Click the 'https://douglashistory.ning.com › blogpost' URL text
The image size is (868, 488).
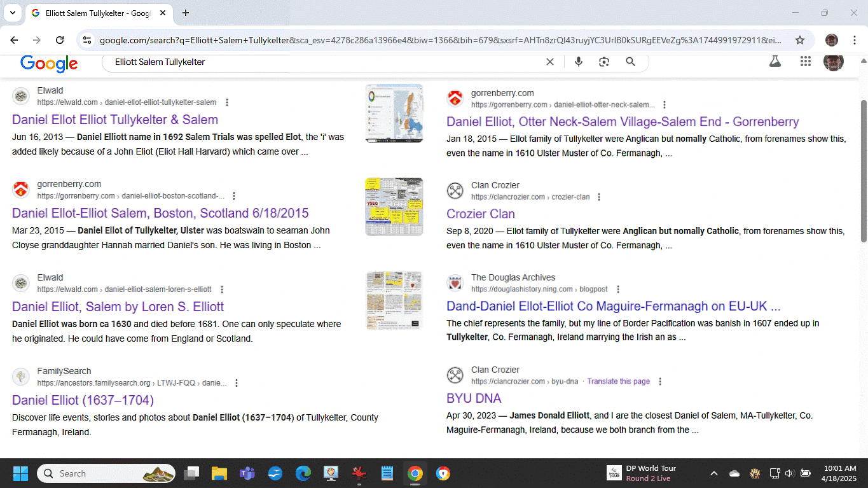click(539, 289)
